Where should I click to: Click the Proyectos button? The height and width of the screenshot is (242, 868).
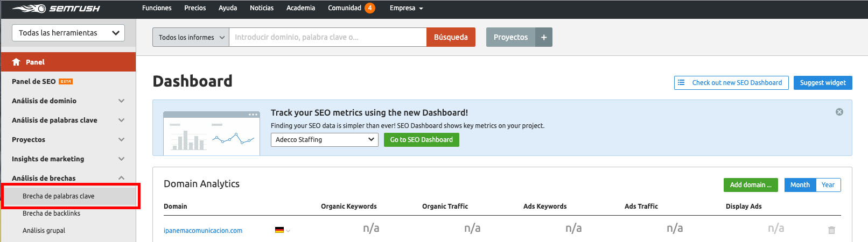pyautogui.click(x=510, y=37)
